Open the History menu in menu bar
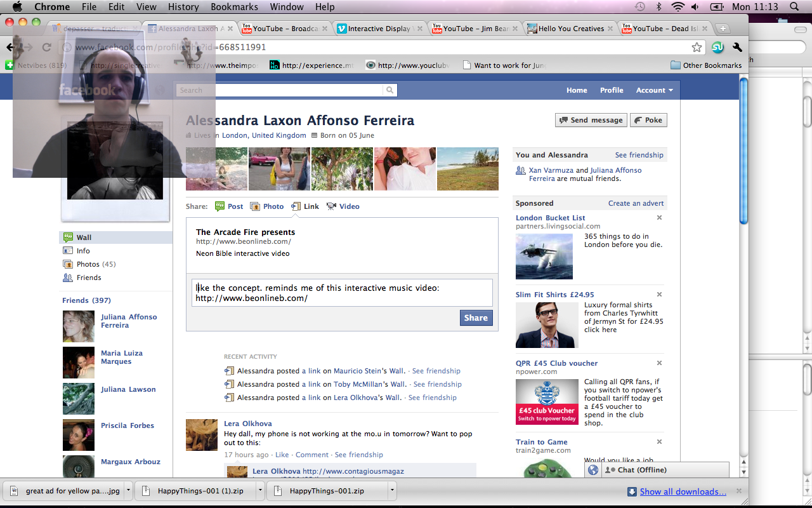Image resolution: width=812 pixels, height=508 pixels. (183, 7)
